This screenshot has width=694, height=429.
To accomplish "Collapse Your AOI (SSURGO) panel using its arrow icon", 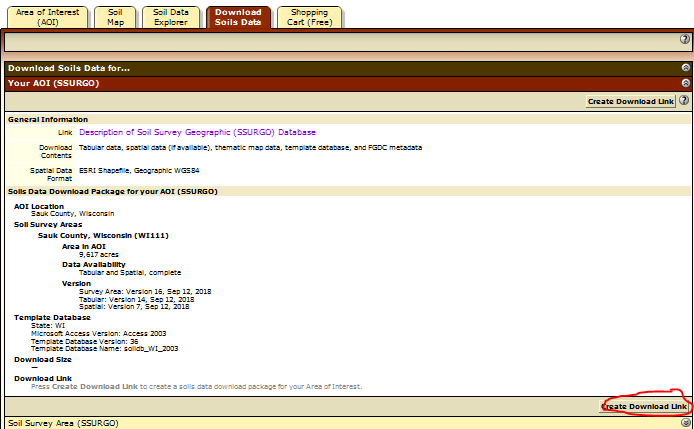I will 685,83.
